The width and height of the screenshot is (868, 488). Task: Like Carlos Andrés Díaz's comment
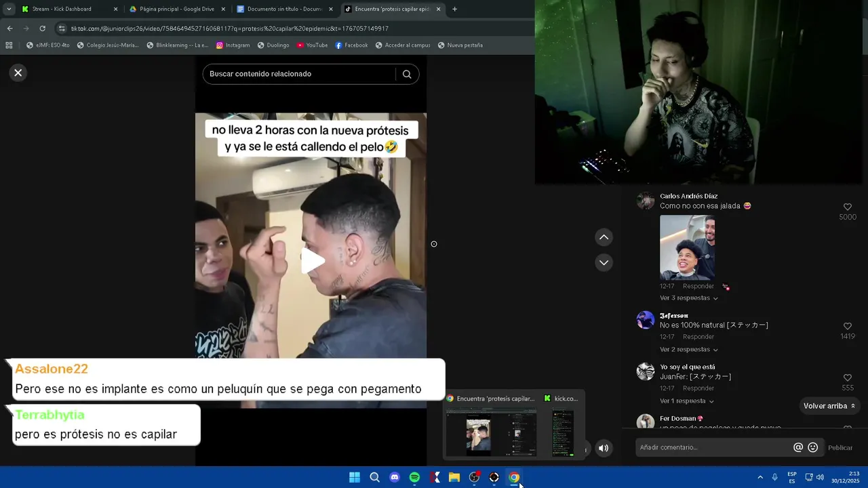click(x=847, y=207)
